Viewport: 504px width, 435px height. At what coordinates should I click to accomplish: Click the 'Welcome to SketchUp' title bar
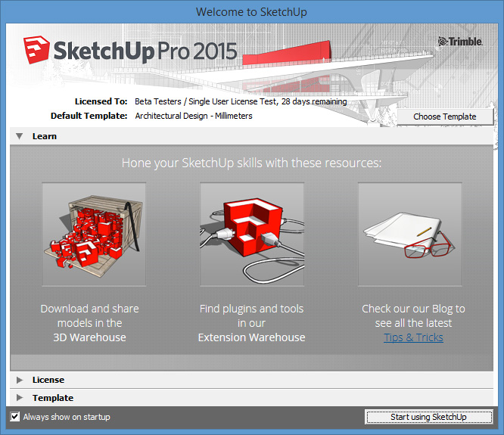click(x=252, y=12)
